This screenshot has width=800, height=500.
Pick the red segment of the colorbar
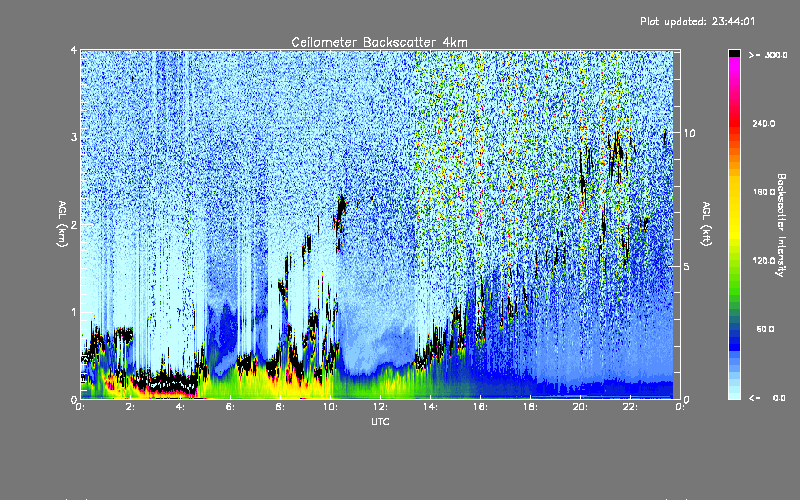734,125
